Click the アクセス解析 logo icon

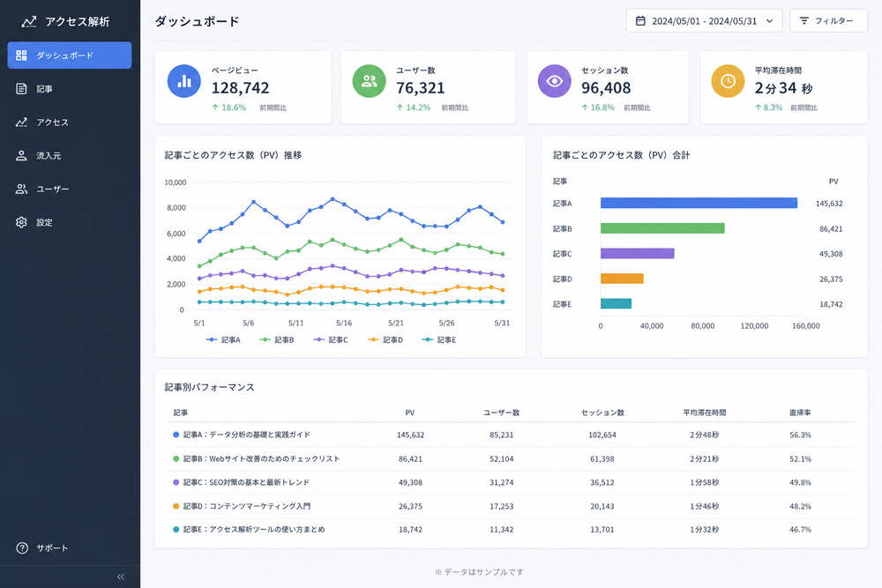click(x=29, y=21)
